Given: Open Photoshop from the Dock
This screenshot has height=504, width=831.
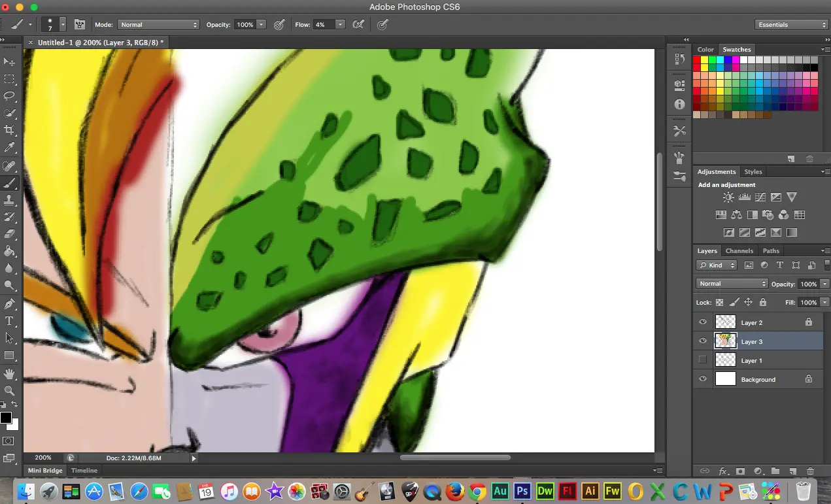Looking at the screenshot, I should coord(522,491).
